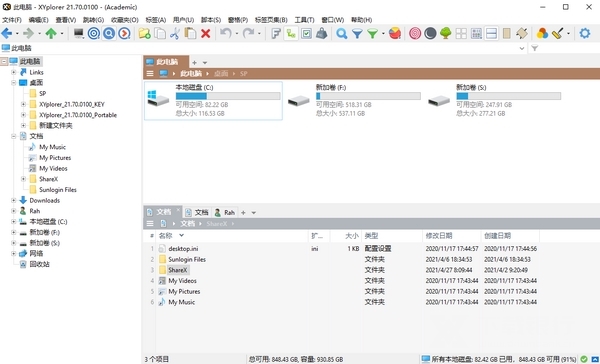600x364 pixels.
Task: Open Undo dropdown arrow
Action: tap(236, 34)
